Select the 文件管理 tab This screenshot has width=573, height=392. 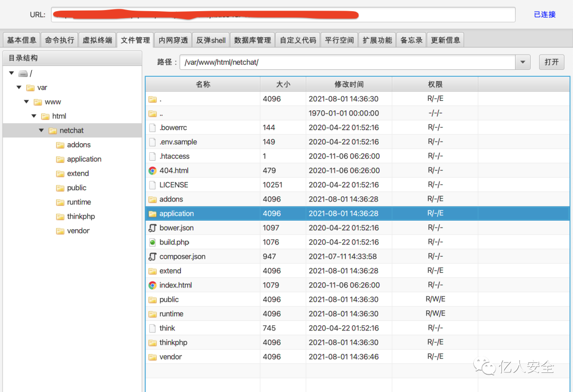coord(135,40)
